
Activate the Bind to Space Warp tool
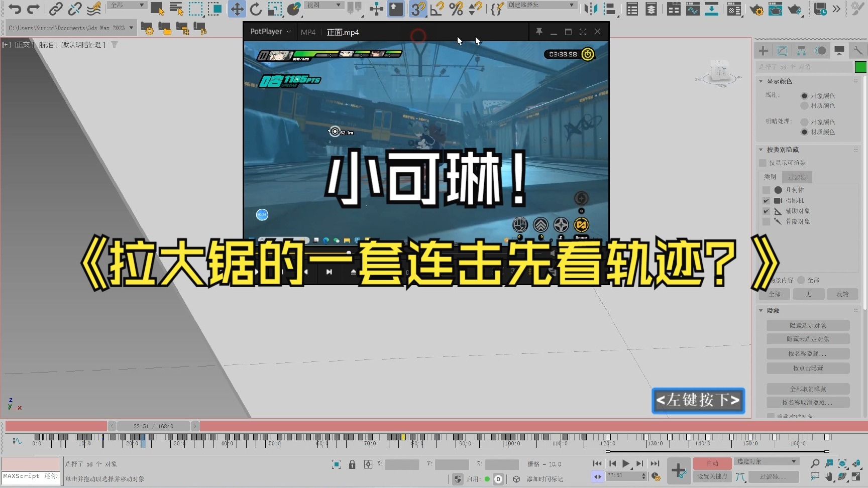(x=94, y=9)
